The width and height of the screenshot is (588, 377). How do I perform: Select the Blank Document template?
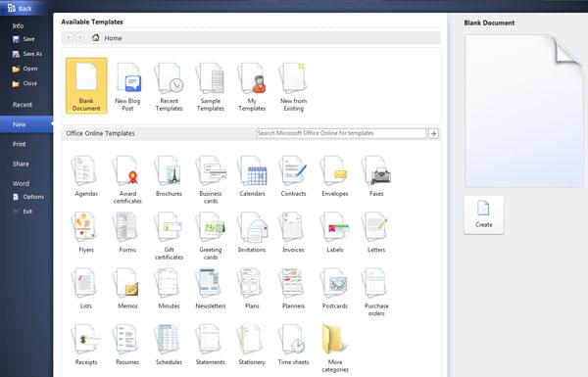click(x=86, y=86)
